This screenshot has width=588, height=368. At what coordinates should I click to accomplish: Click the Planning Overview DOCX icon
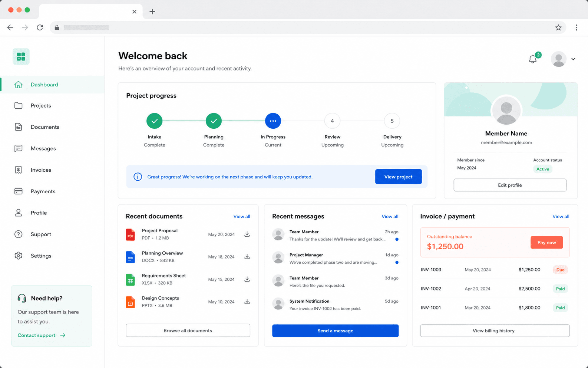click(131, 257)
